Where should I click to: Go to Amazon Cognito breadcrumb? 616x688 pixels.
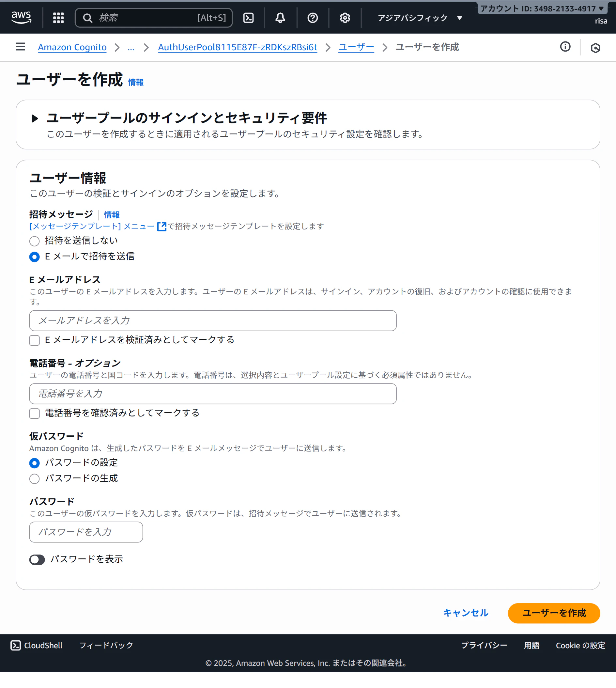click(72, 47)
